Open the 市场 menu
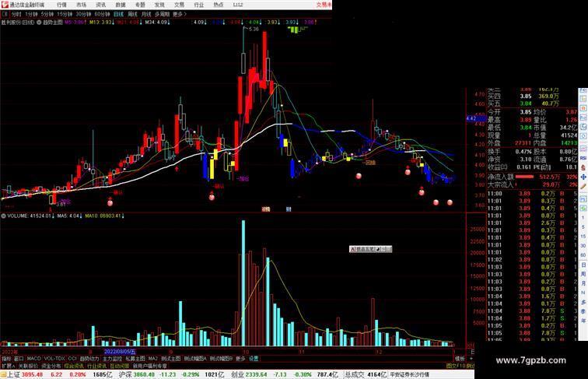588x379 pixels. click(81, 5)
